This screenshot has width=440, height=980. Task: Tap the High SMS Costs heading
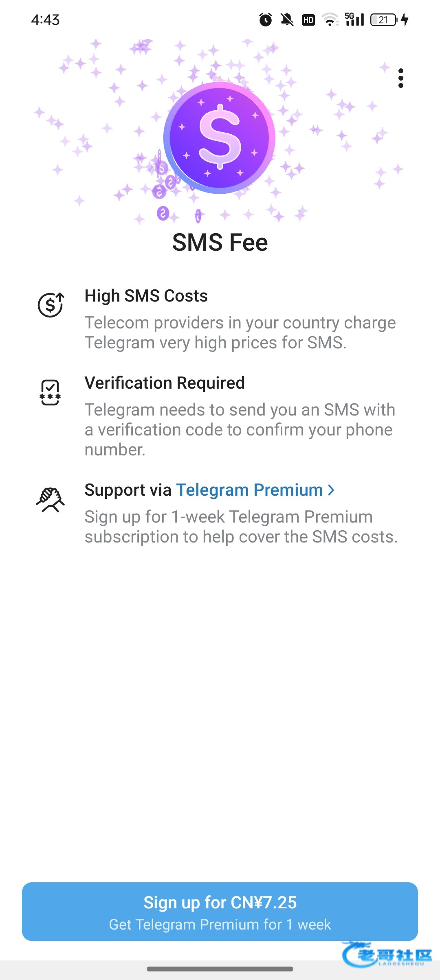146,296
